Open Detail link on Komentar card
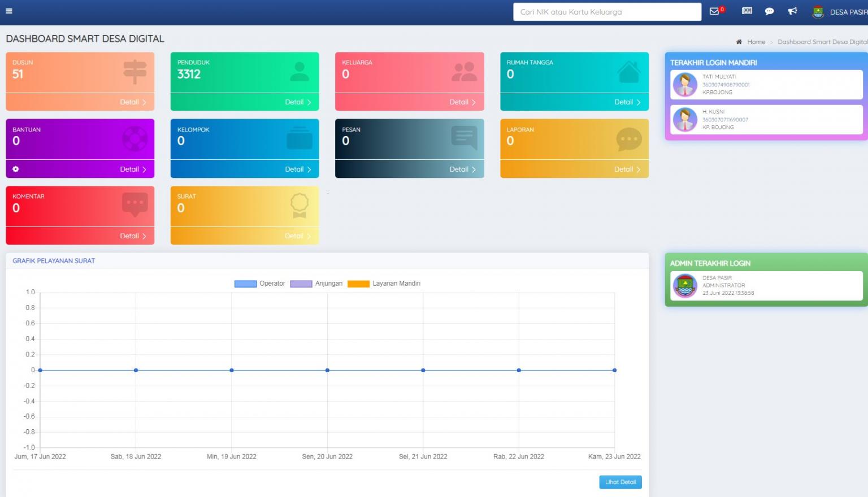 133,236
